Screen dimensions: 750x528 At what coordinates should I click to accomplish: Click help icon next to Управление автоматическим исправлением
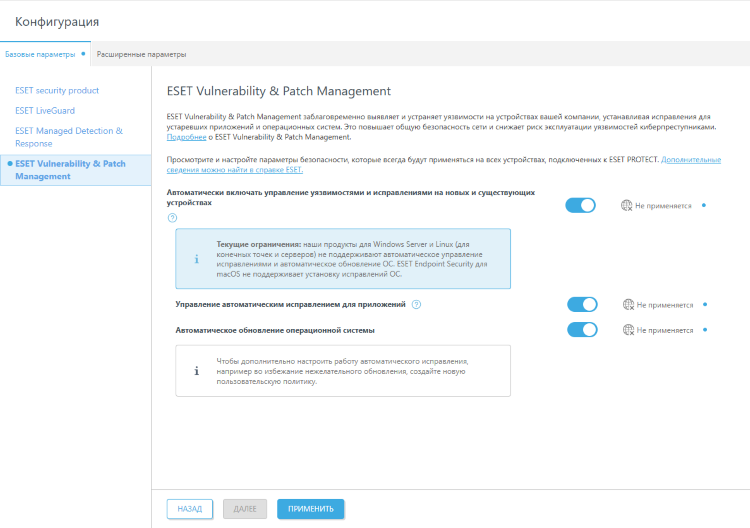[416, 304]
